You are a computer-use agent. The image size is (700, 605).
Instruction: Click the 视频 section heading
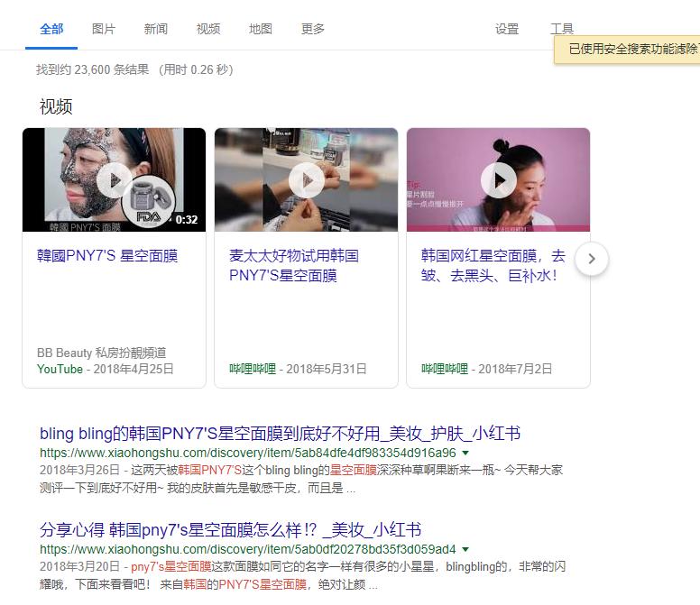[56, 106]
